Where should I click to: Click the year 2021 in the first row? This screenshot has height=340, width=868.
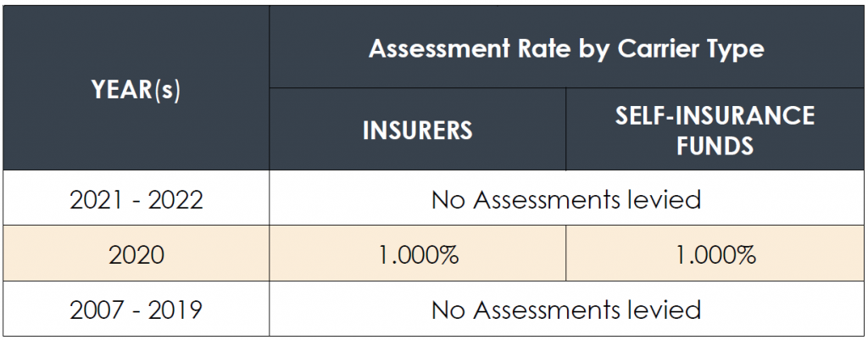[x=97, y=198]
